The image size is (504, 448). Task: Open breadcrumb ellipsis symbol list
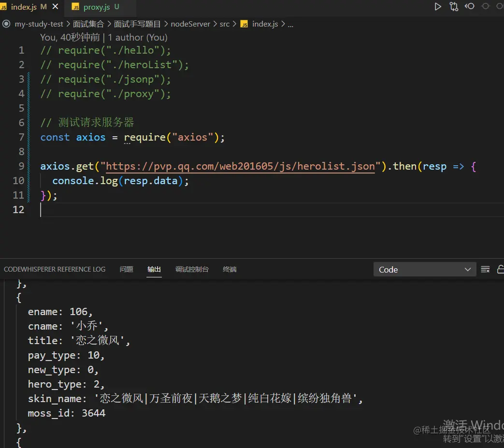[290, 25]
